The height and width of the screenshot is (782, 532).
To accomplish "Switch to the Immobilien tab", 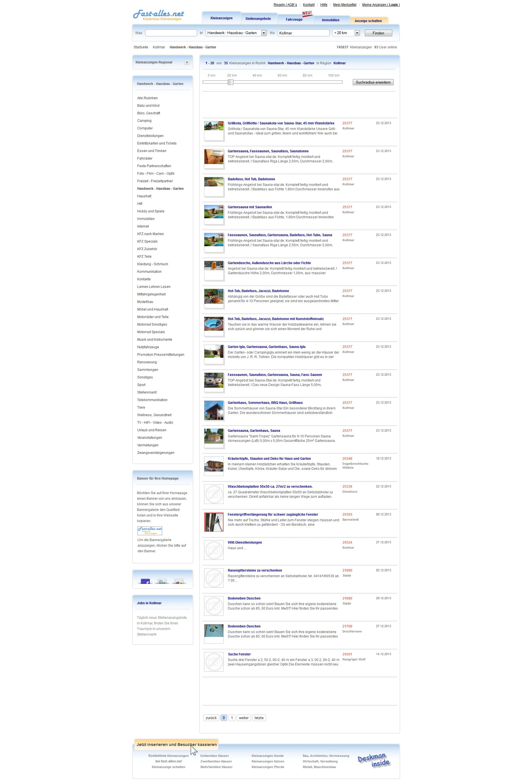I will pos(330,20).
